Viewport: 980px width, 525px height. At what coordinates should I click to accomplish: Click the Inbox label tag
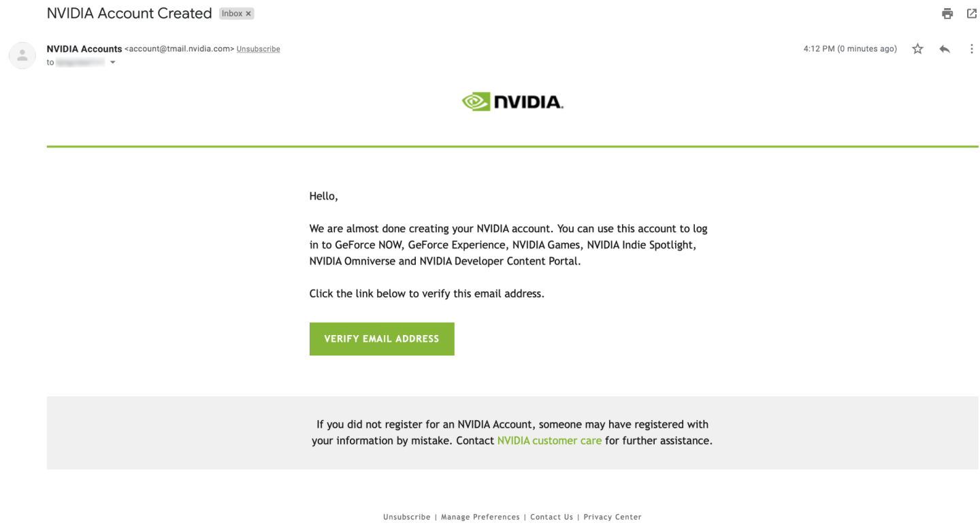coord(231,13)
